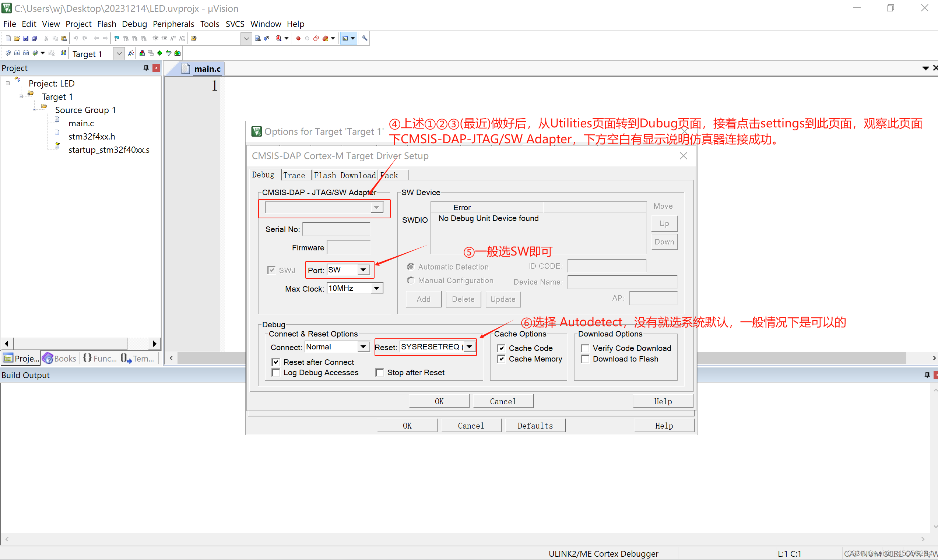This screenshot has width=938, height=560.
Task: Switch to the Trace tab
Action: coord(294,176)
